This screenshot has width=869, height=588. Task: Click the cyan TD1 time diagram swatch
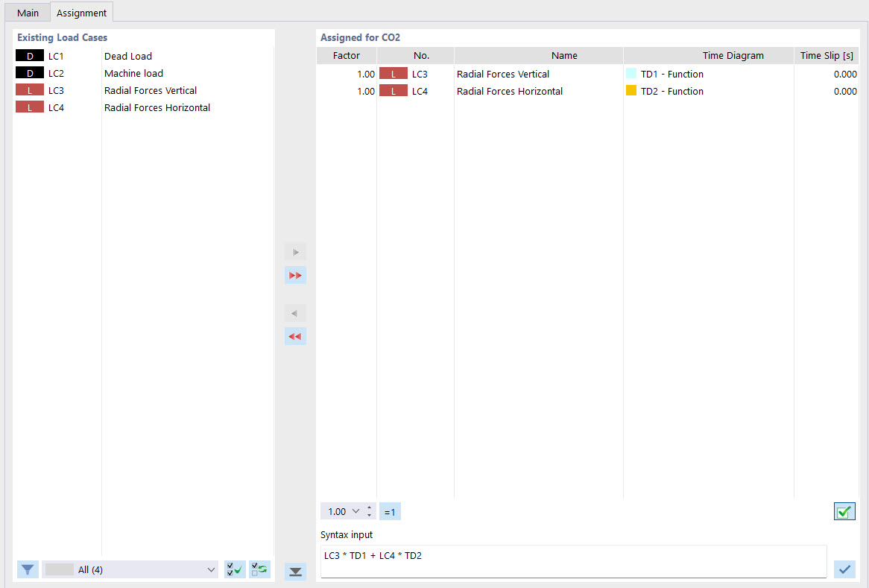(630, 74)
